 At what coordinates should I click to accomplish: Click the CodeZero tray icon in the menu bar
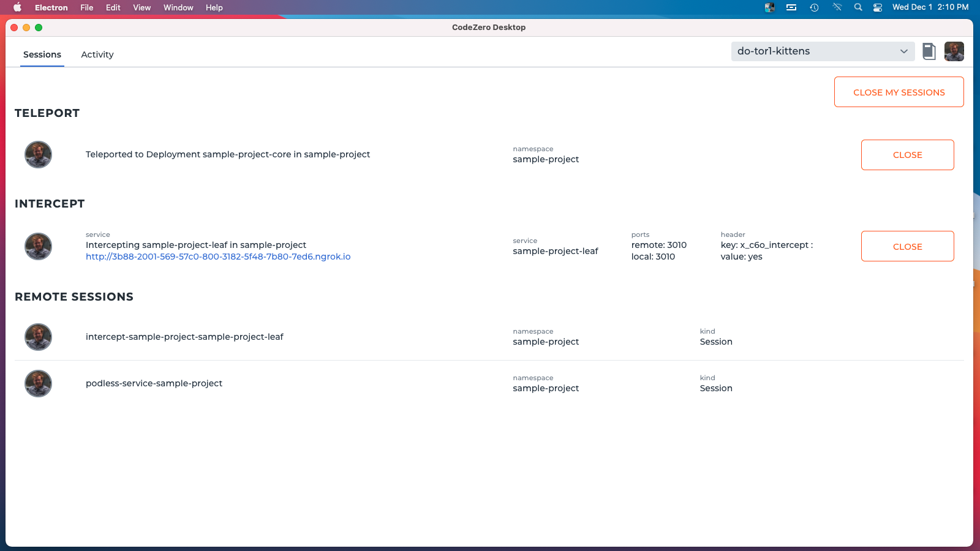[x=770, y=7]
